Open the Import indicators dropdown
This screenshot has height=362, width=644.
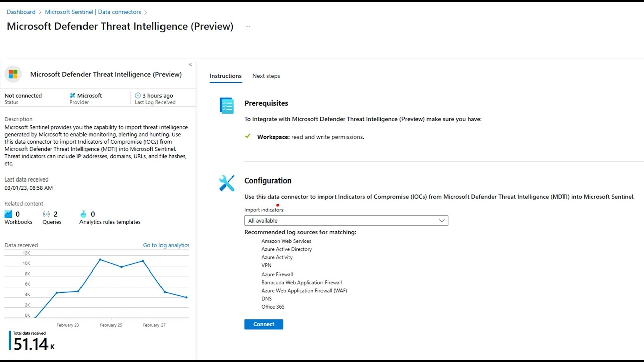pyautogui.click(x=346, y=221)
